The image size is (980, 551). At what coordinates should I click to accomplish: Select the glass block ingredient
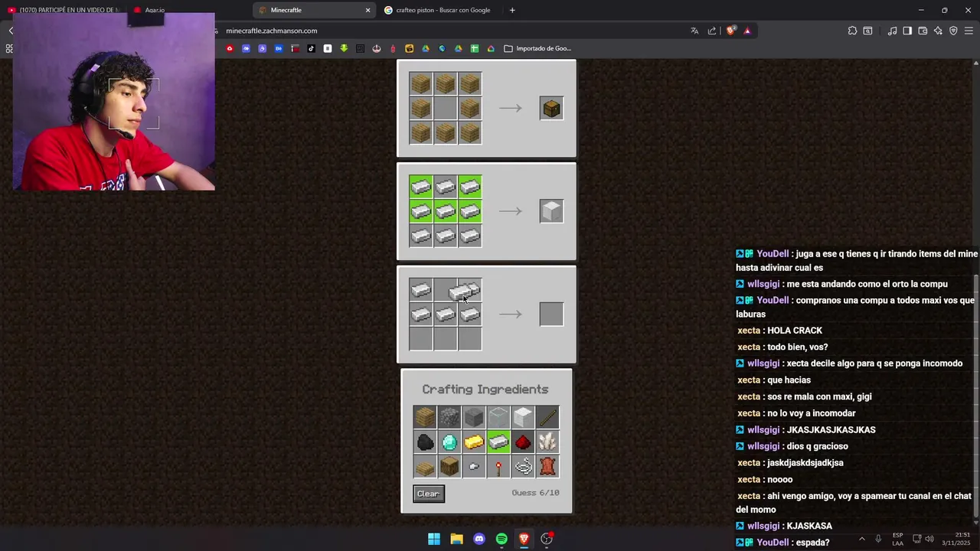coord(498,417)
